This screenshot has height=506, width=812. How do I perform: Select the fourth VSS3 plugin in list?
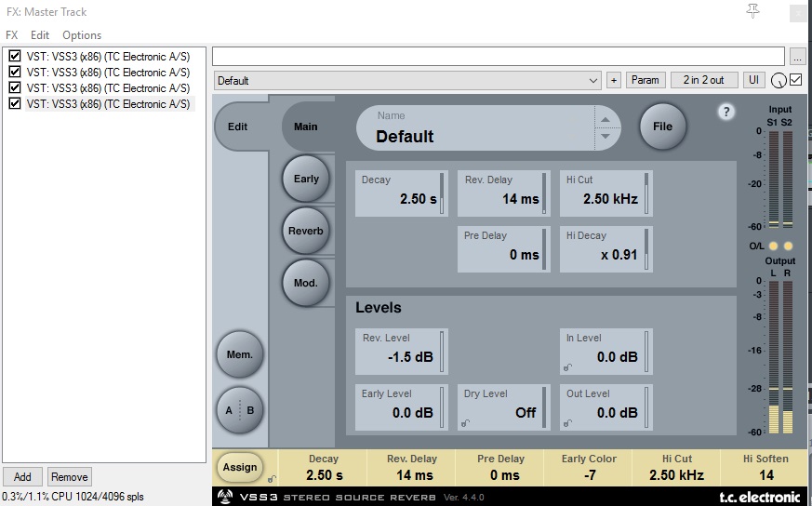(x=108, y=104)
